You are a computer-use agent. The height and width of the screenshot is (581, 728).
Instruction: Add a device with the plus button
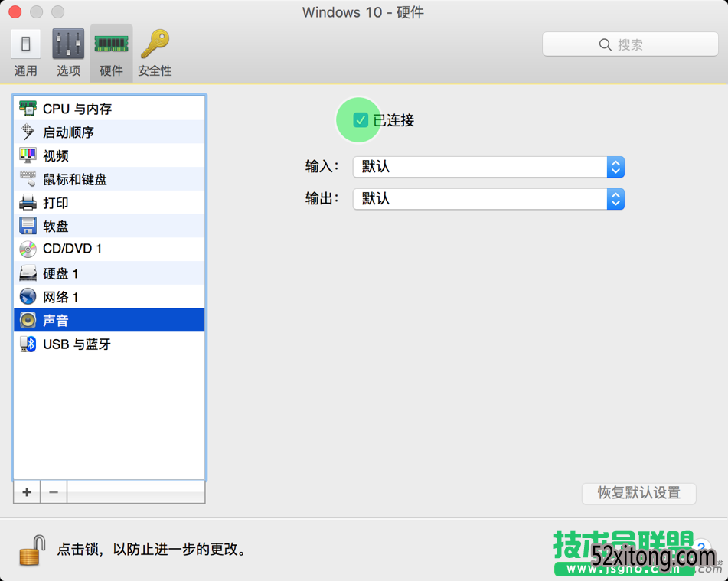[x=27, y=492]
